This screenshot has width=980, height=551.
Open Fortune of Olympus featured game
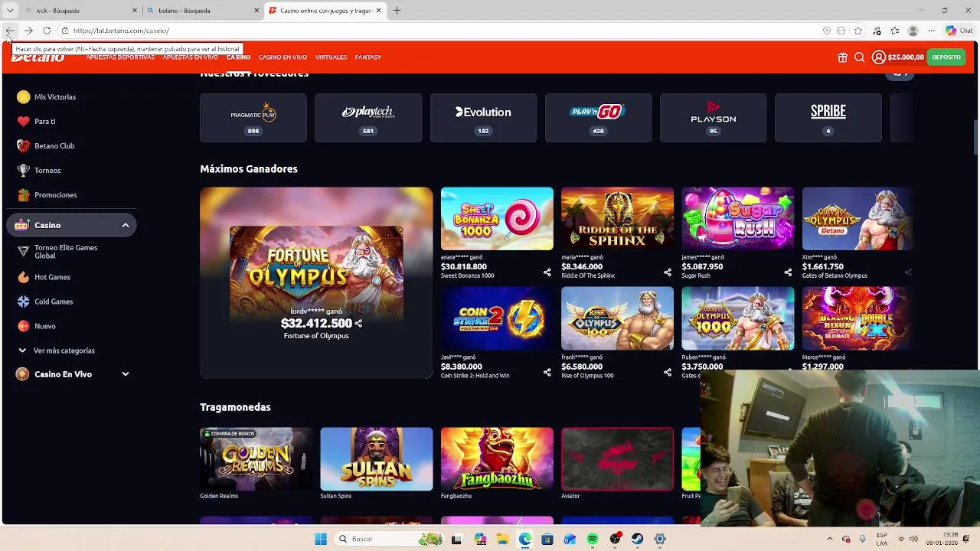[316, 282]
